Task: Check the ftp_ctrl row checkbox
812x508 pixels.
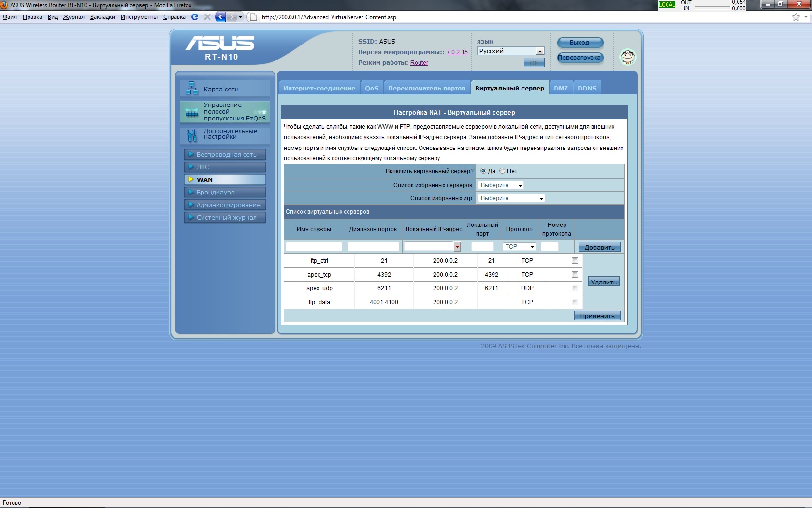Action: [x=575, y=261]
